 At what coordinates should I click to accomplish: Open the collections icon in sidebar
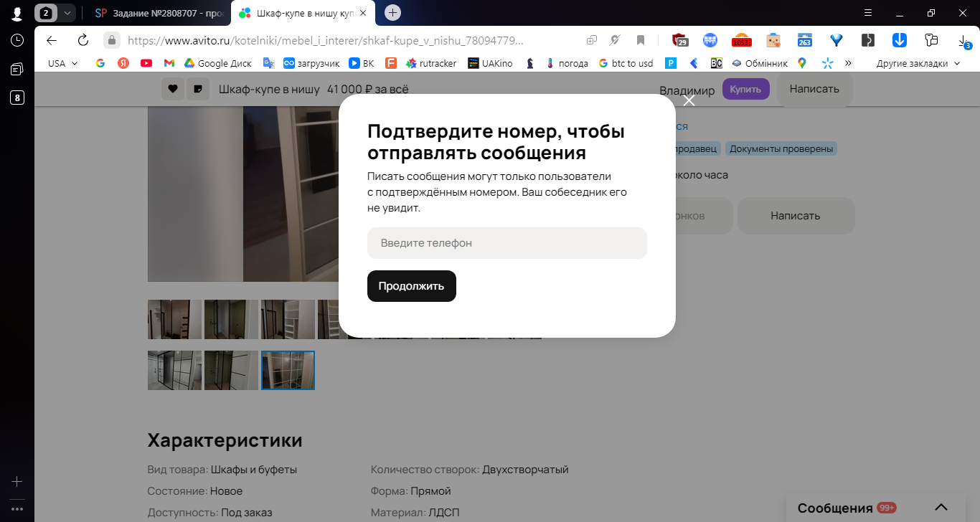coord(17,69)
